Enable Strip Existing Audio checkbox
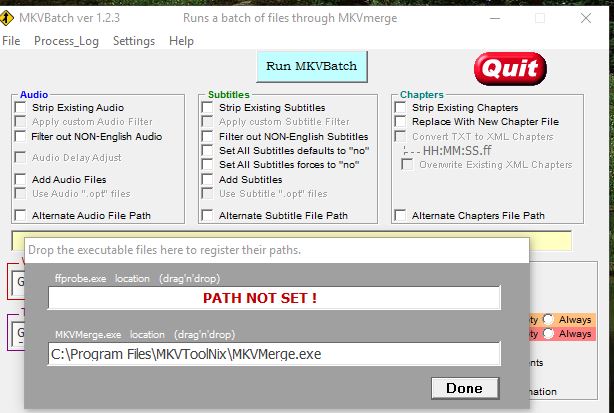 click(20, 107)
